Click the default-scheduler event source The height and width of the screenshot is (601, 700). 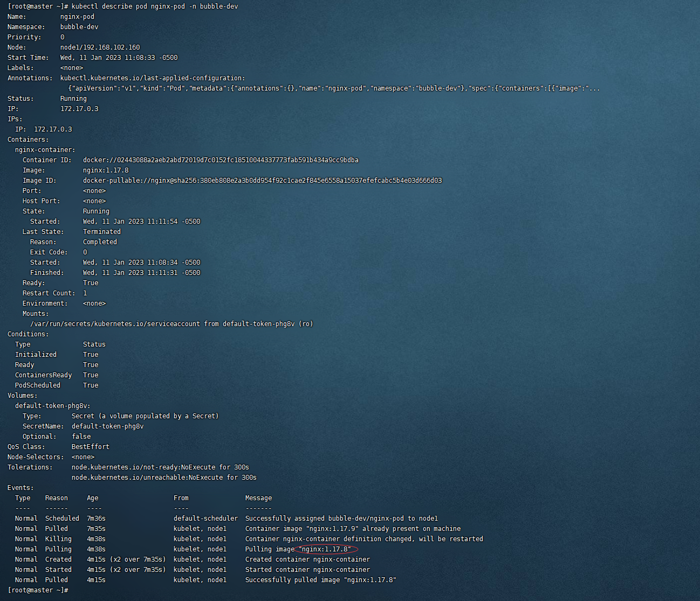click(205, 519)
